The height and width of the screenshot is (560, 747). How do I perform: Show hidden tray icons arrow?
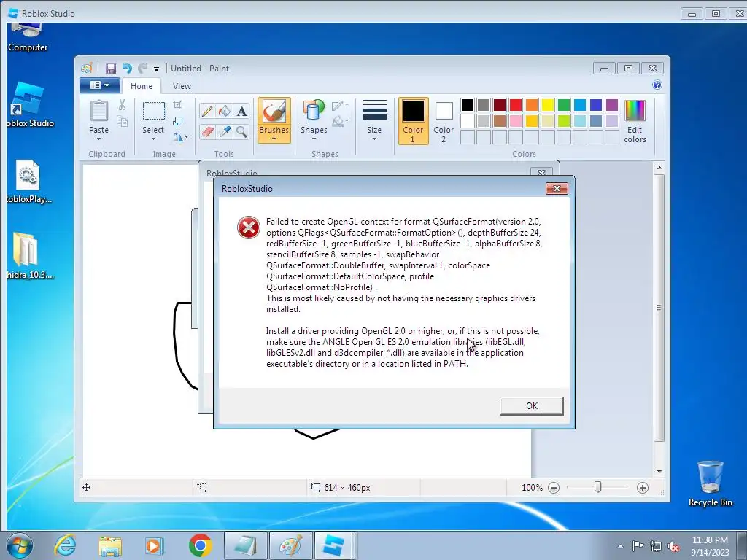pyautogui.click(x=620, y=546)
